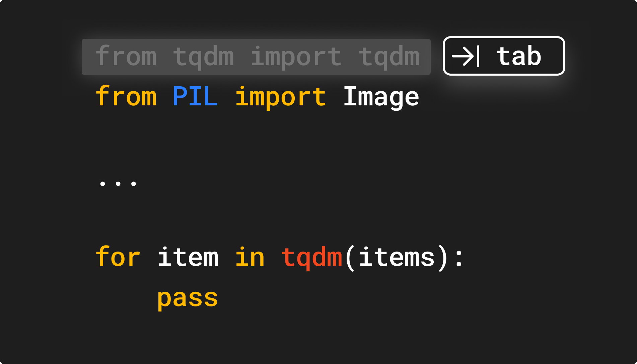Click the 'tab' label text
This screenshot has width=637, height=364.
[x=519, y=56]
